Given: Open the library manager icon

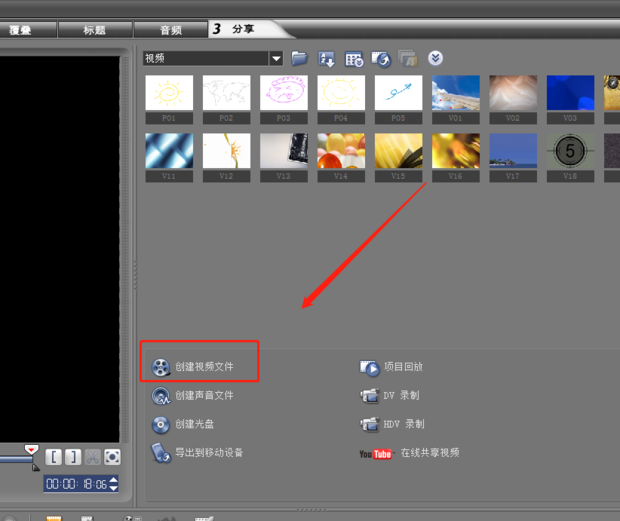Looking at the screenshot, I should [354, 59].
